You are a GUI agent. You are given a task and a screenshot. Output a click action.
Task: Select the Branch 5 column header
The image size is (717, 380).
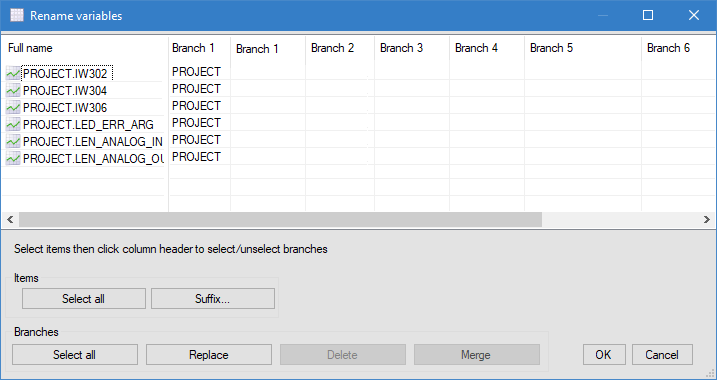583,48
